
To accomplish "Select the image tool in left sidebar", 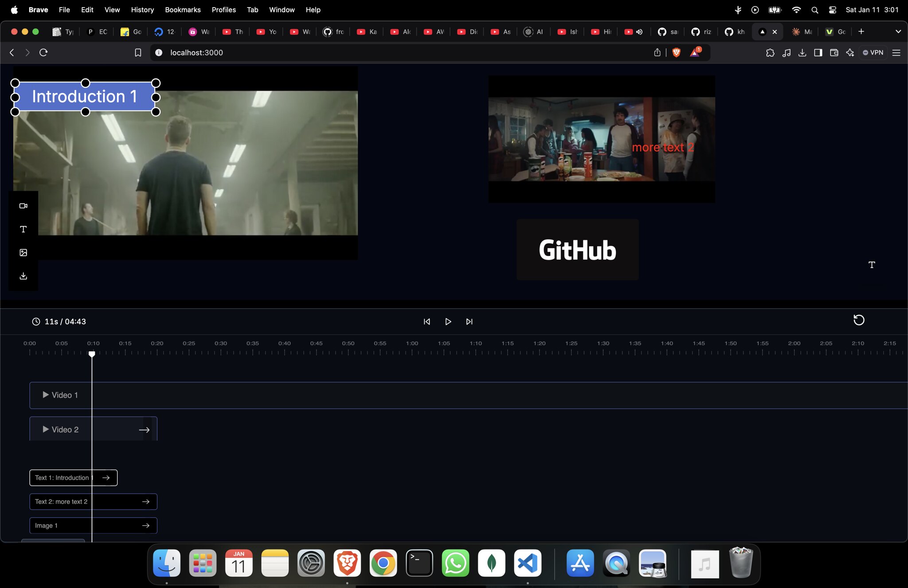I will pyautogui.click(x=23, y=252).
